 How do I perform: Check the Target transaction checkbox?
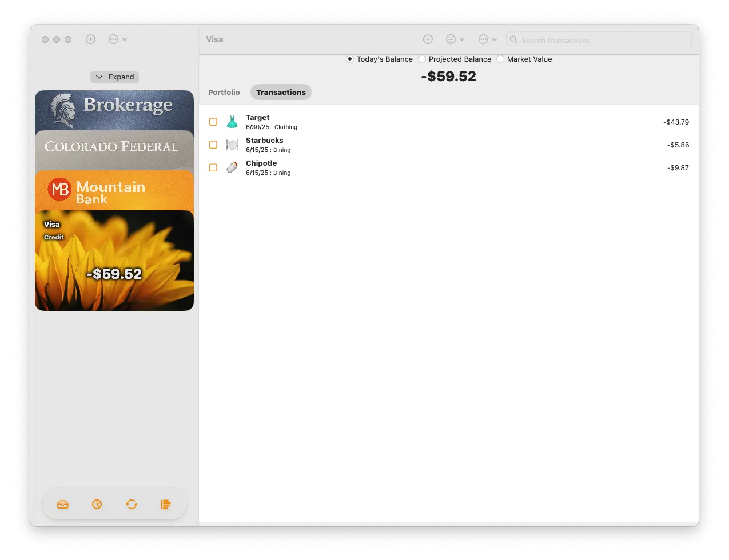coord(213,122)
